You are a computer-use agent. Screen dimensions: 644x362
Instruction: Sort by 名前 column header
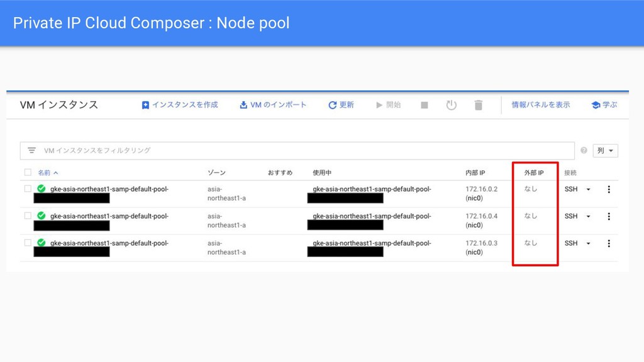[x=44, y=173]
